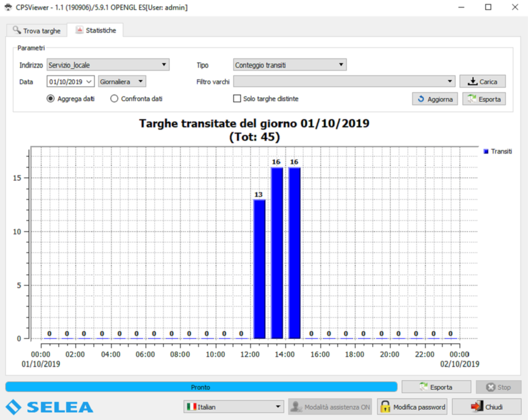Click the bar labeled 13
The image size is (528, 420).
tap(259, 268)
